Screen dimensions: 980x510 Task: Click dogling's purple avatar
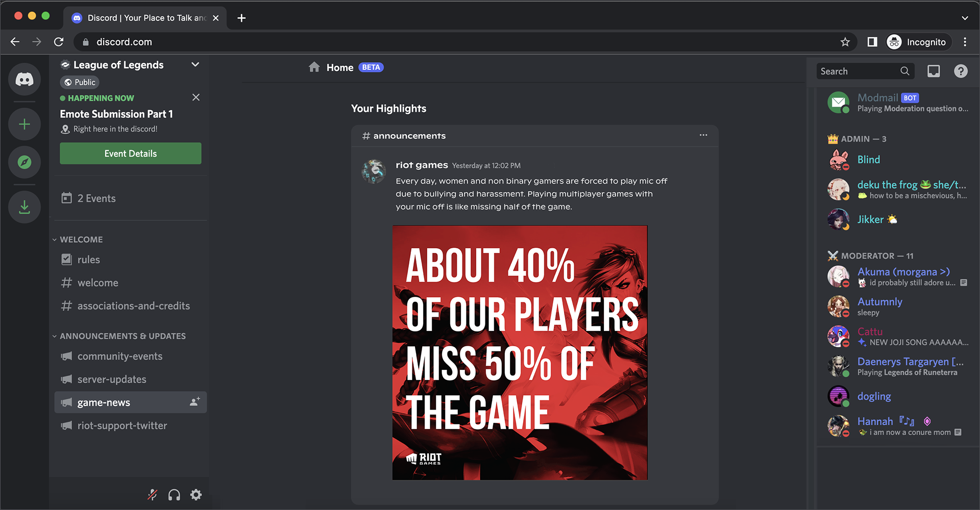(838, 396)
